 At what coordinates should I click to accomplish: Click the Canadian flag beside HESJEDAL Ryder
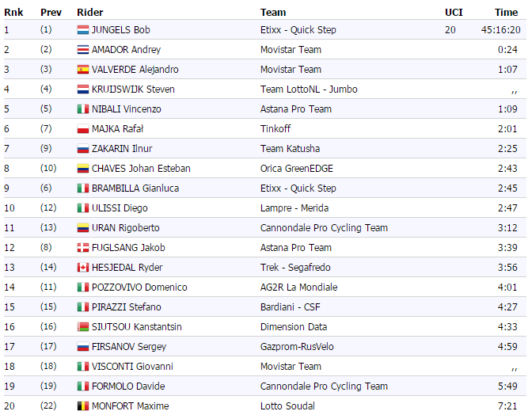pyautogui.click(x=82, y=268)
